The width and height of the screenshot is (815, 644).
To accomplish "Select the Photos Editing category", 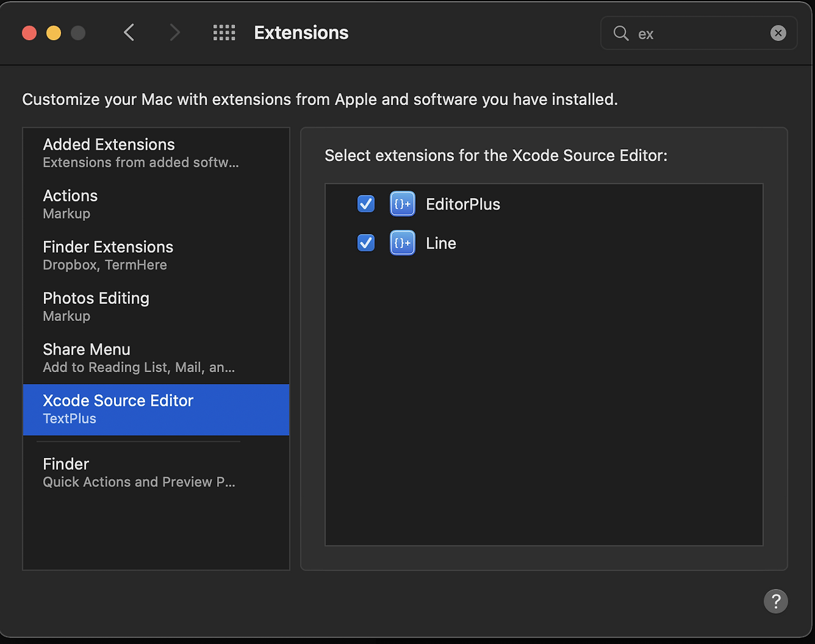I will click(x=96, y=306).
